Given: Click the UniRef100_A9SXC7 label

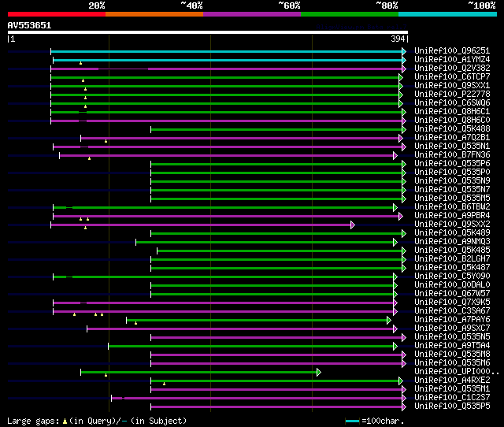Looking at the screenshot, I should coord(452,329).
